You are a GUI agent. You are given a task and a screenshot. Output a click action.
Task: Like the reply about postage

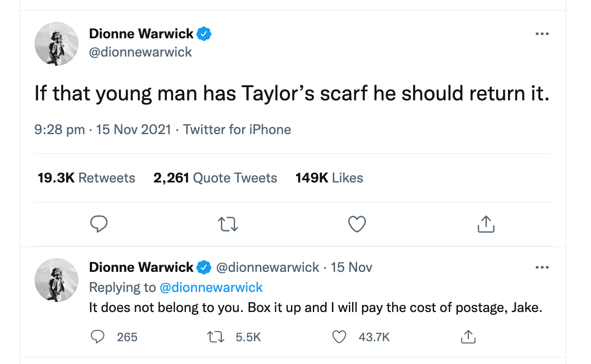point(339,337)
